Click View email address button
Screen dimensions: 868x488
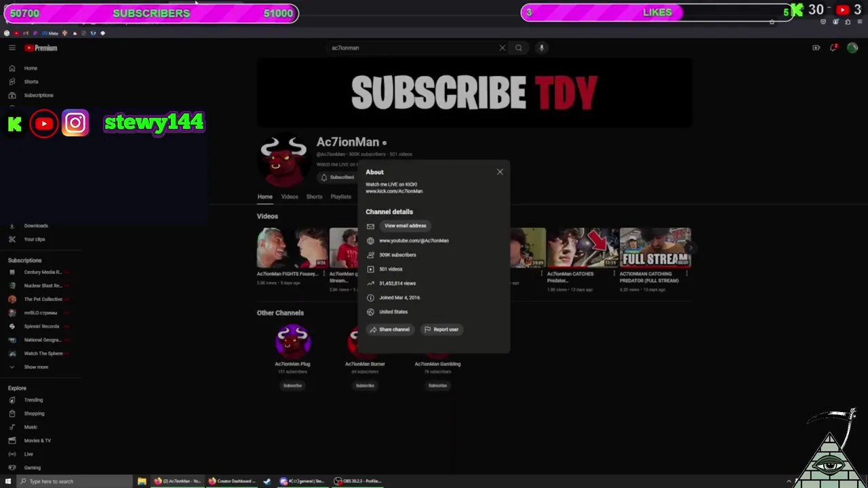pyautogui.click(x=406, y=226)
